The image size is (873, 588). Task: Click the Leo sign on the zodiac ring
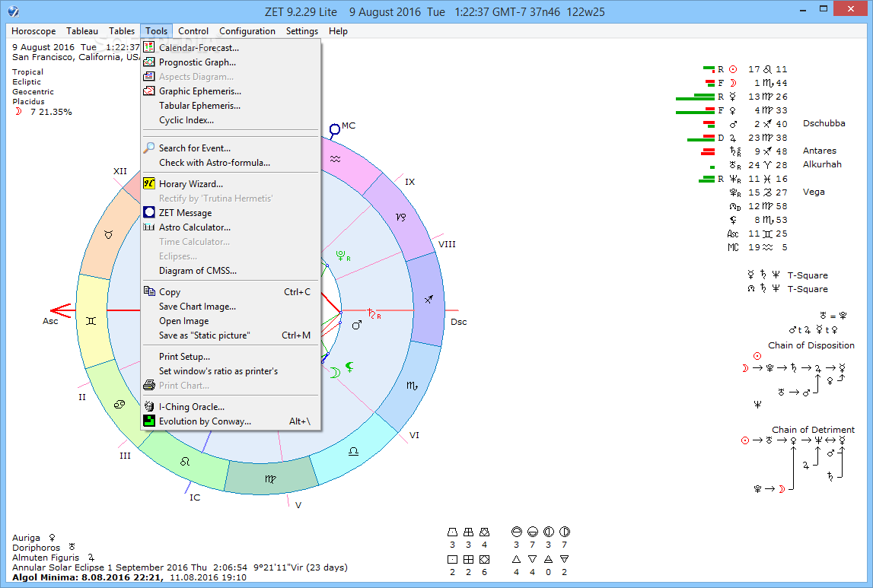185,461
